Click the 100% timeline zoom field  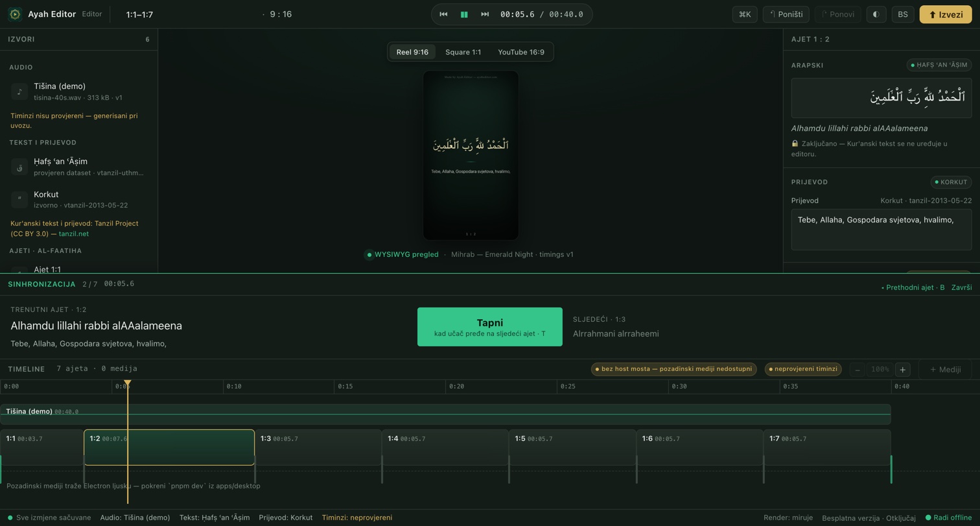tap(880, 370)
